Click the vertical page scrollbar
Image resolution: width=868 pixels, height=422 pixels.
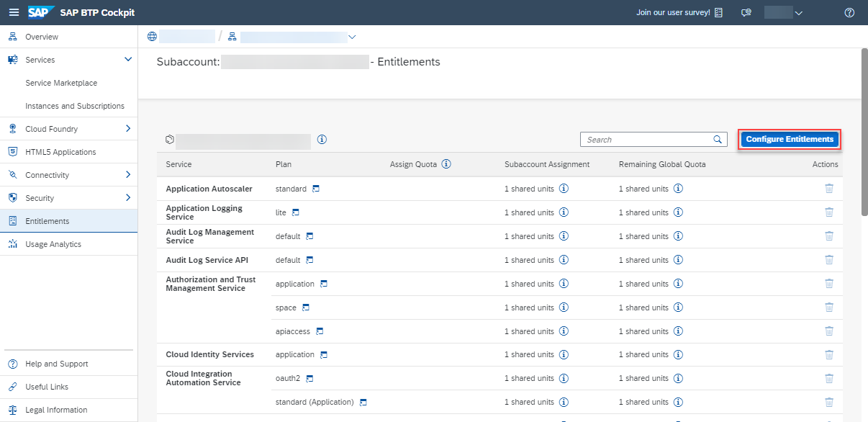pos(864,132)
